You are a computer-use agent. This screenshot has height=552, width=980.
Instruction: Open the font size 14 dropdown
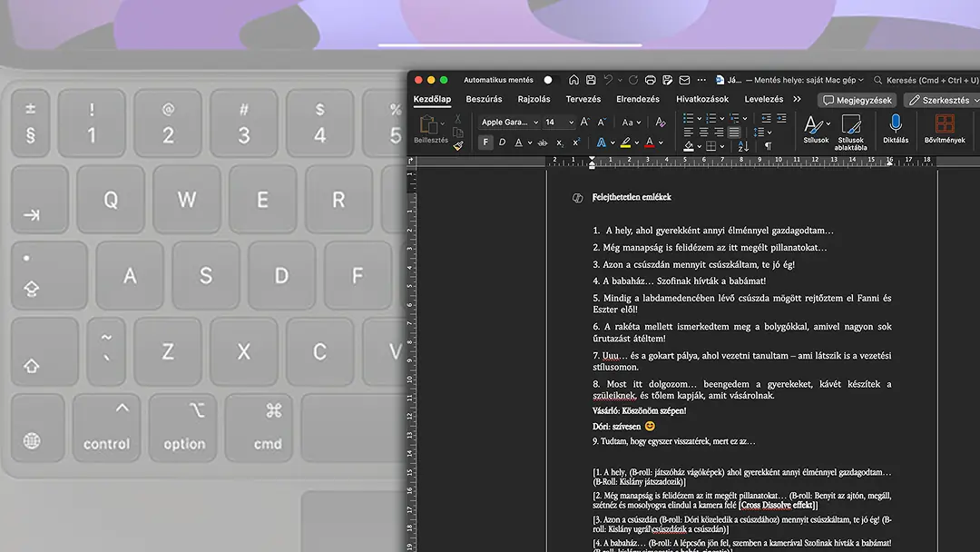pos(558,122)
